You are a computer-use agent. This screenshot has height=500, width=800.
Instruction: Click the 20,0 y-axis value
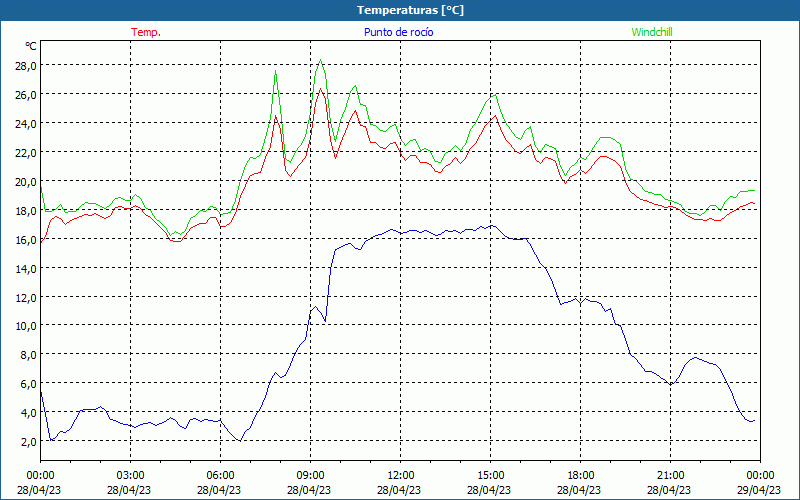(26, 181)
